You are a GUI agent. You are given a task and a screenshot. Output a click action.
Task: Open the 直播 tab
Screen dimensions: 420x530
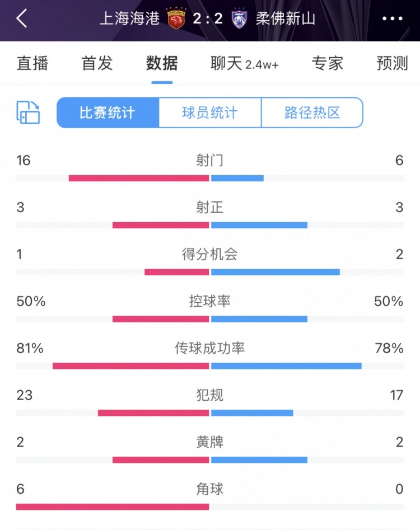coord(32,63)
